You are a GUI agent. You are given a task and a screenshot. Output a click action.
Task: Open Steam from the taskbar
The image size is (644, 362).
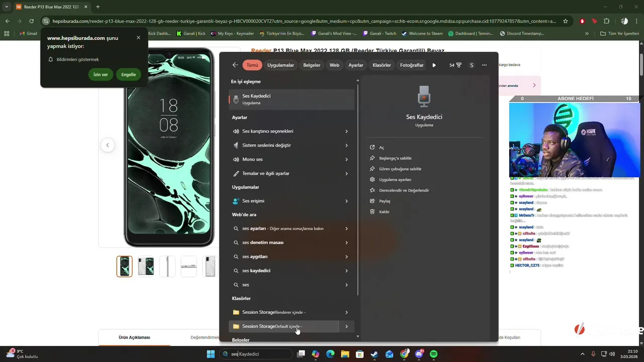pyautogui.click(x=374, y=354)
